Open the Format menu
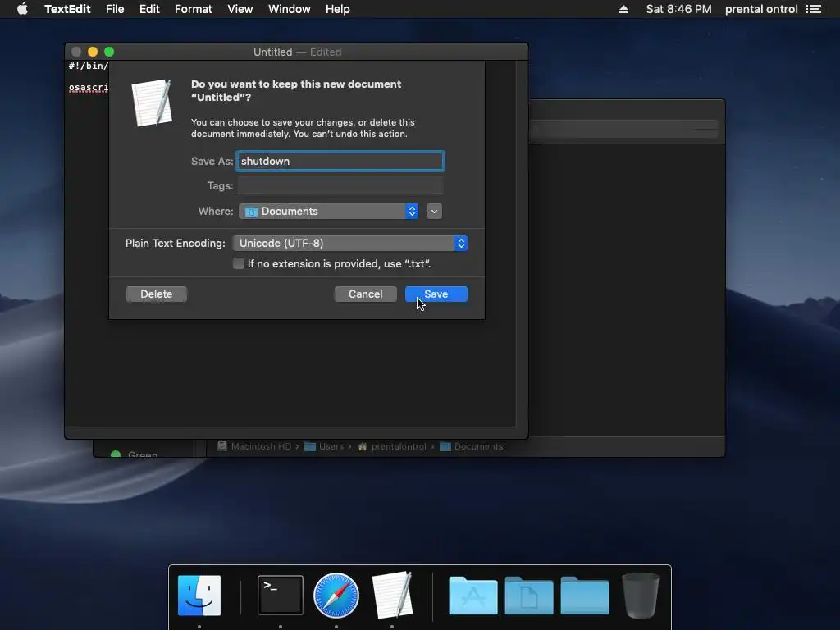 point(194,9)
